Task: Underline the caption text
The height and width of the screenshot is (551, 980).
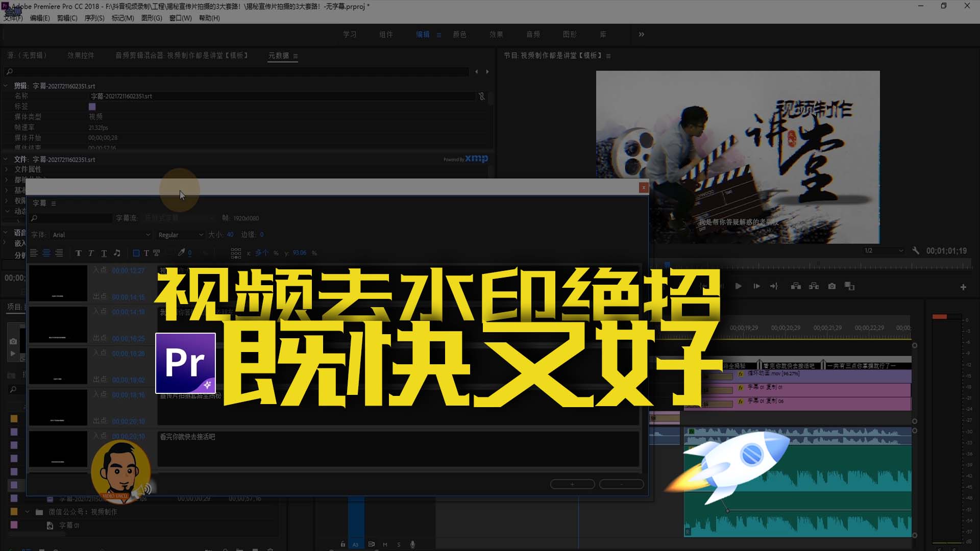Action: tap(104, 253)
